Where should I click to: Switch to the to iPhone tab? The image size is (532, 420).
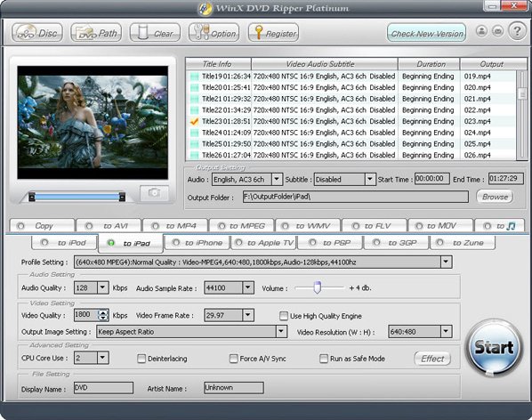pyautogui.click(x=197, y=243)
